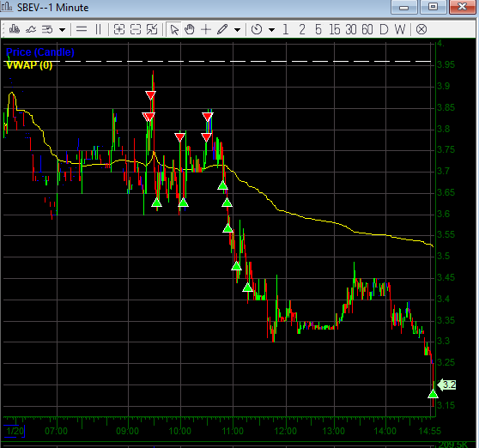Image resolution: width=479 pixels, height=448 pixels.
Task: Switch chart to 60 minute interval
Action: [367, 30]
